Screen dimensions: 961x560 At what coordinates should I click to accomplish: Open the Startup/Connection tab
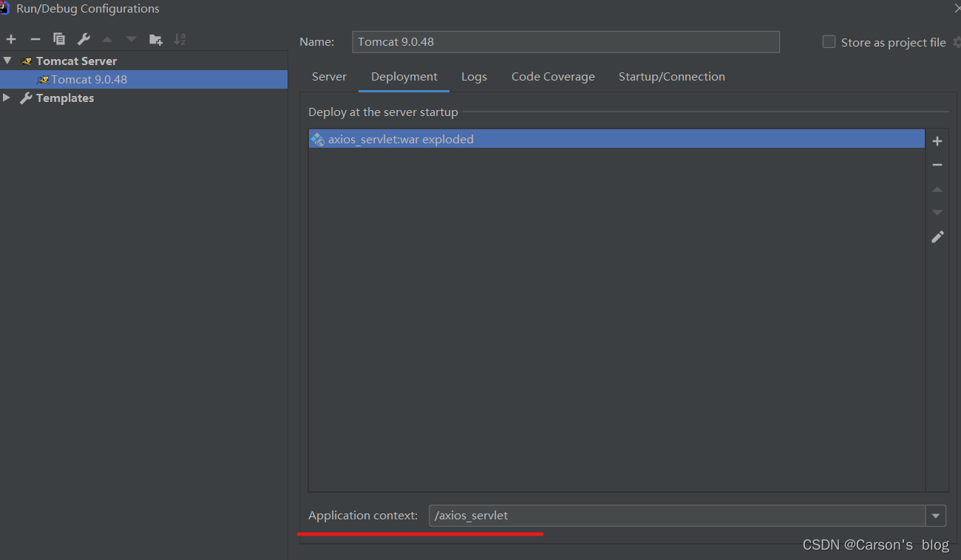(x=671, y=77)
